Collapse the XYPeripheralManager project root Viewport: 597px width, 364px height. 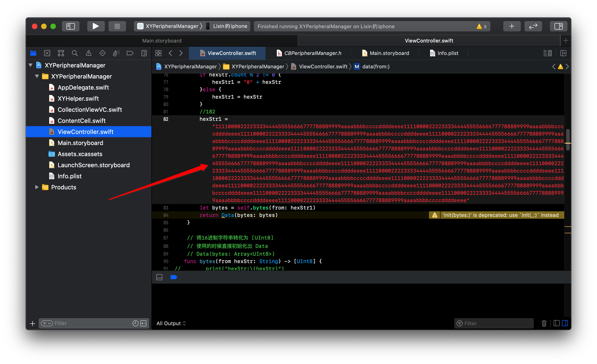30,65
